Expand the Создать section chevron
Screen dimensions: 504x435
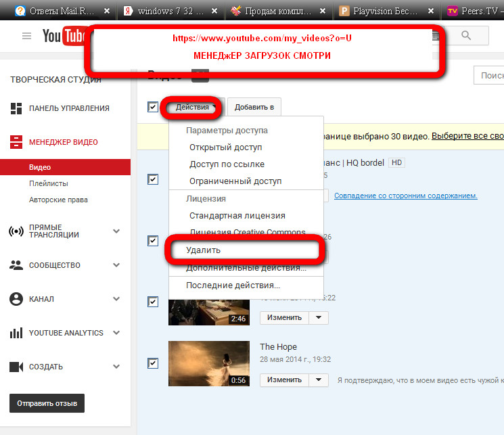pos(116,367)
